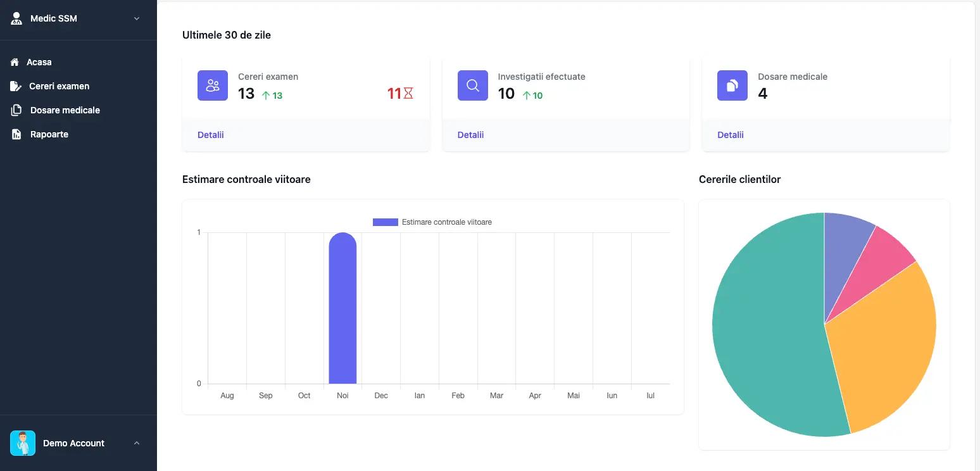This screenshot has width=980, height=471.
Task: Click the Dec month axis label
Action: click(x=381, y=396)
